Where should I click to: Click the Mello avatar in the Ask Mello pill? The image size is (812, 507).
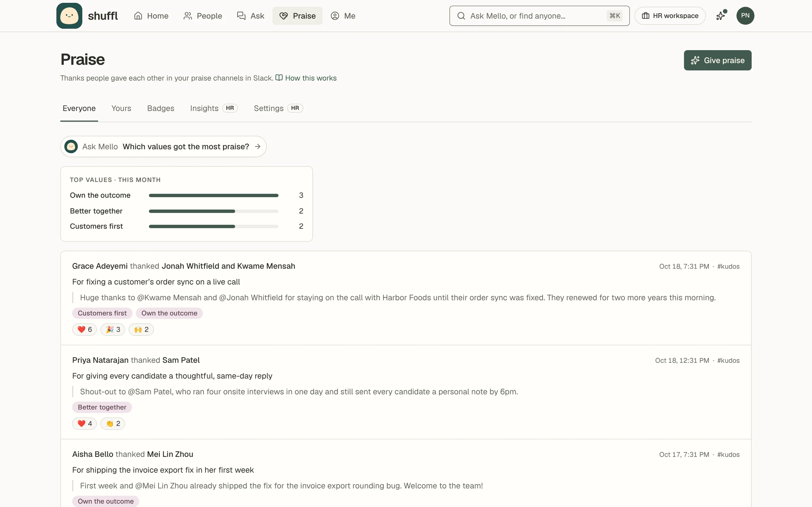(71, 146)
